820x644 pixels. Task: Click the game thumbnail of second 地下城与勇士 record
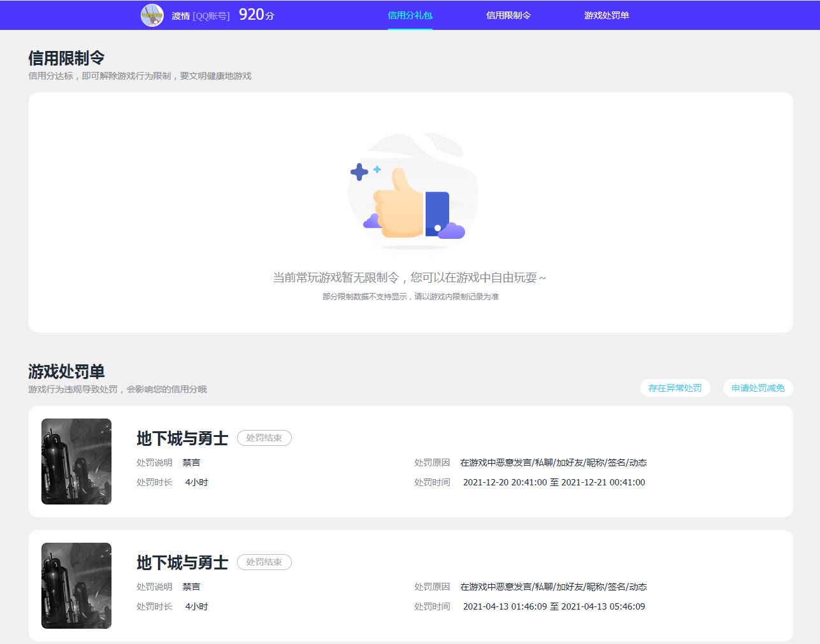76,585
